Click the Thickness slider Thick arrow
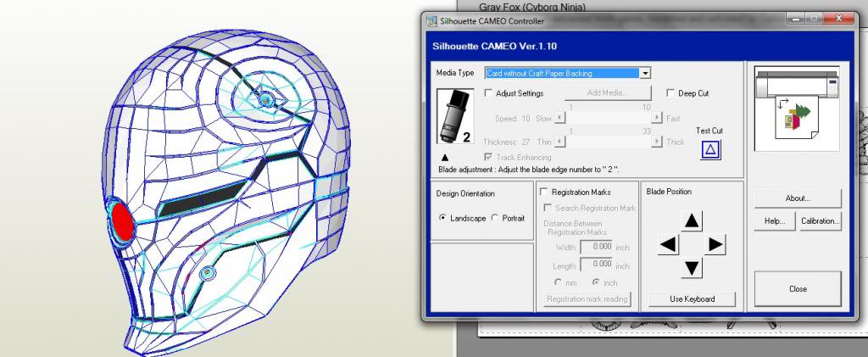Viewport: 868px width, 357px height. point(657,142)
